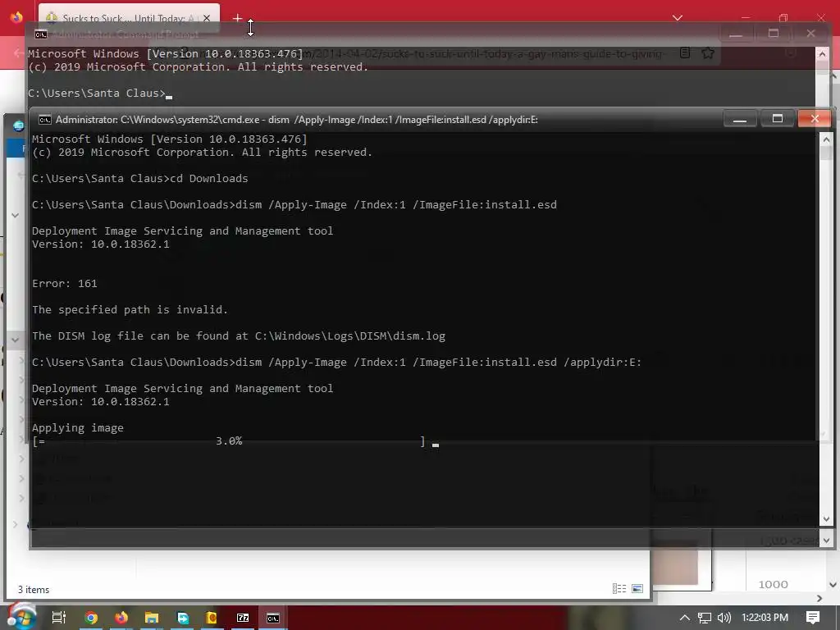Image resolution: width=840 pixels, height=630 pixels.
Task: Click the 3.0% progress indicator
Action: pos(229,441)
